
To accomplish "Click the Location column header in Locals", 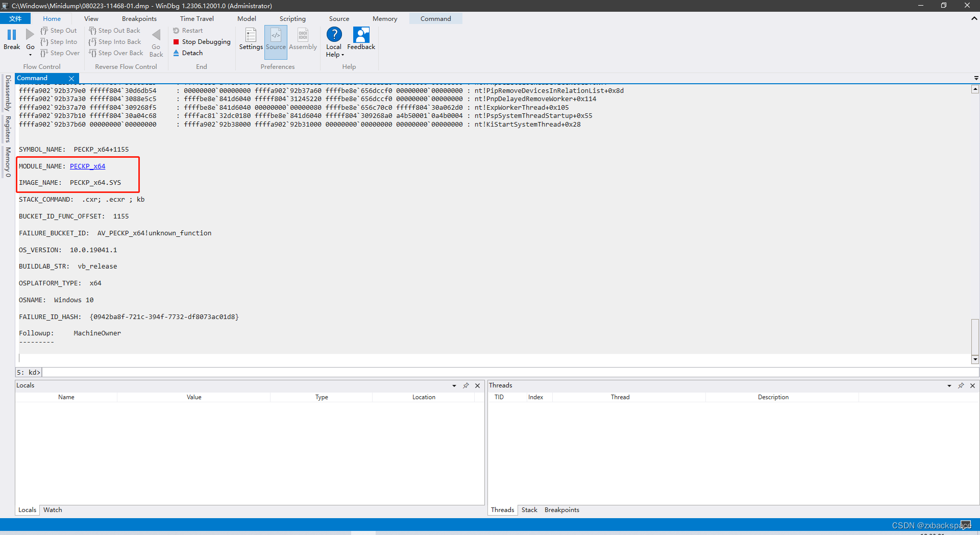I will 424,397.
